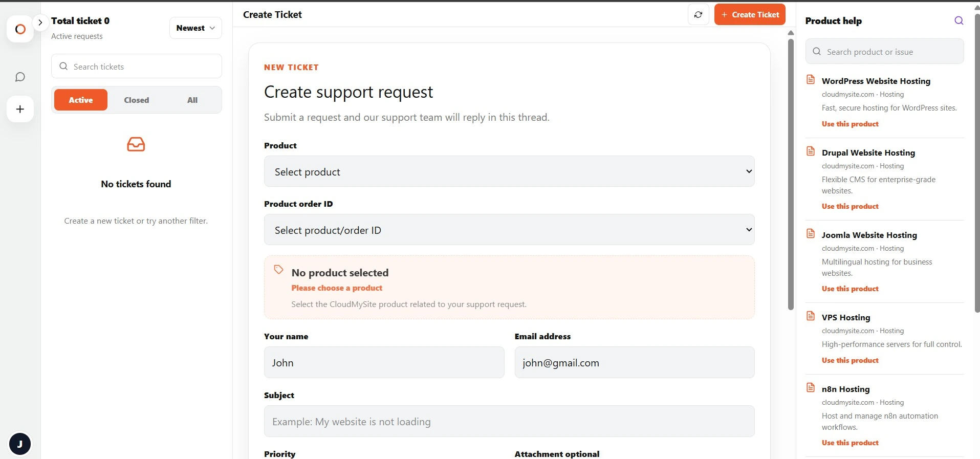Click the Please choose a product text
The height and width of the screenshot is (459, 980).
(337, 288)
